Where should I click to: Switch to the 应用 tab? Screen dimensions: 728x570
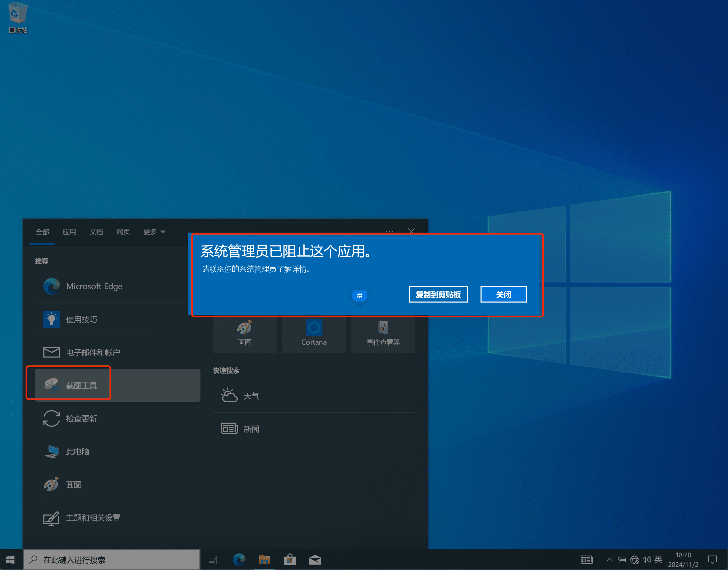click(69, 232)
